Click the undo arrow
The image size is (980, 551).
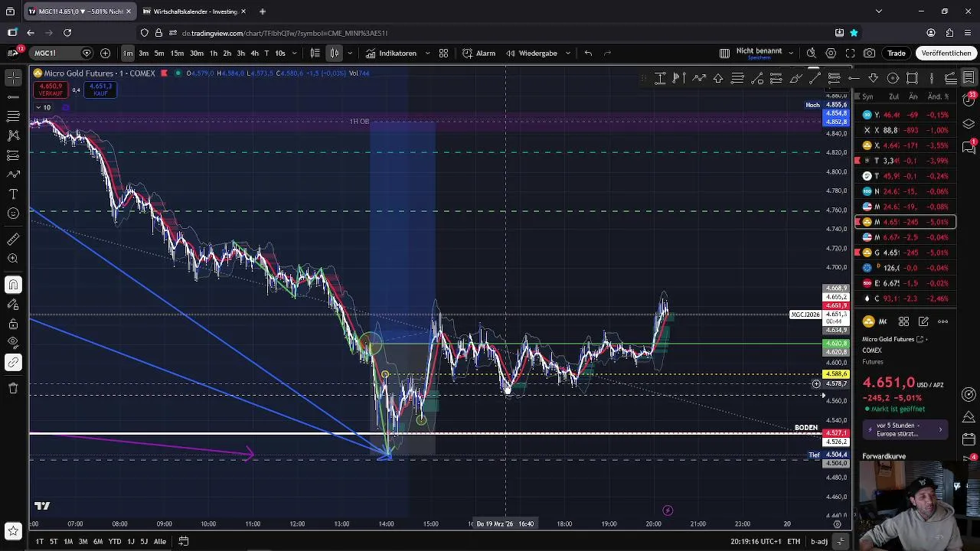588,53
